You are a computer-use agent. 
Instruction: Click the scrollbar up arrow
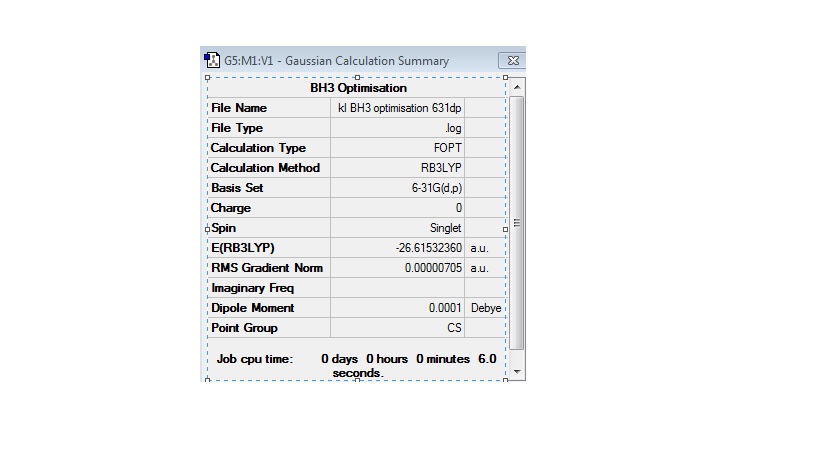pyautogui.click(x=517, y=87)
